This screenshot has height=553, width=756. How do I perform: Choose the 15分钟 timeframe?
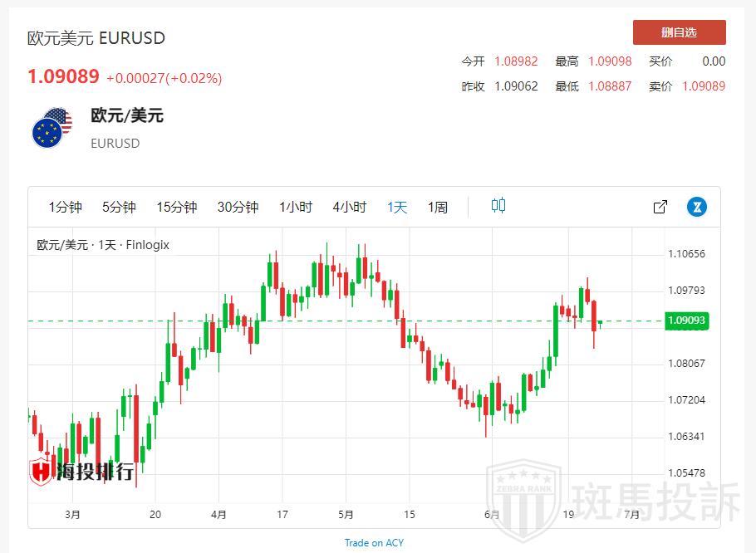(176, 207)
